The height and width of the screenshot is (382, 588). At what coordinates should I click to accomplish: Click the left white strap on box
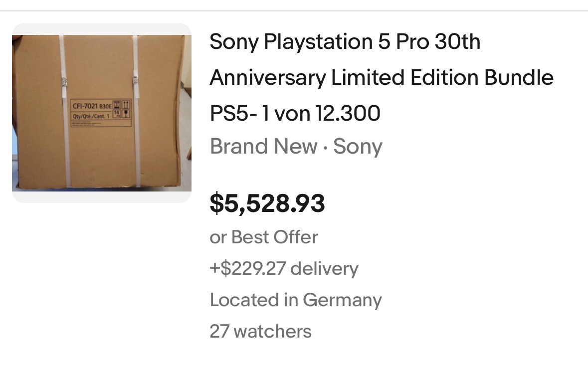64,150
